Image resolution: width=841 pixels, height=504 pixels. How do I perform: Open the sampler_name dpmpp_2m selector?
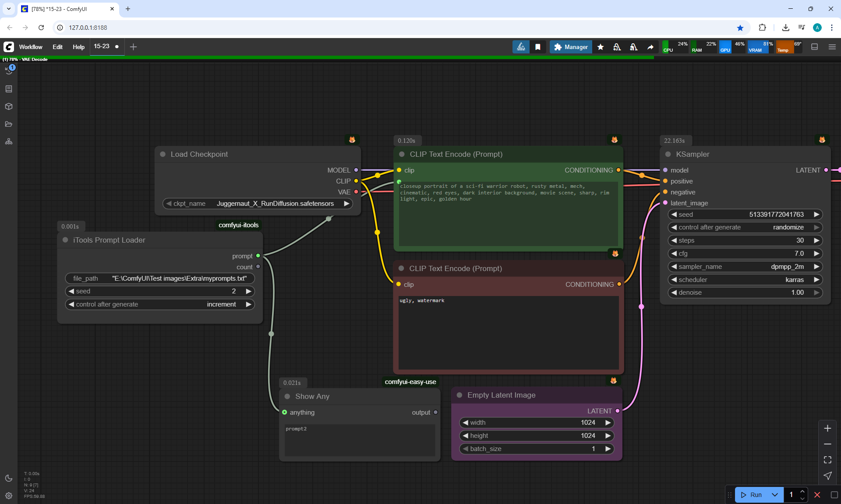tap(745, 267)
